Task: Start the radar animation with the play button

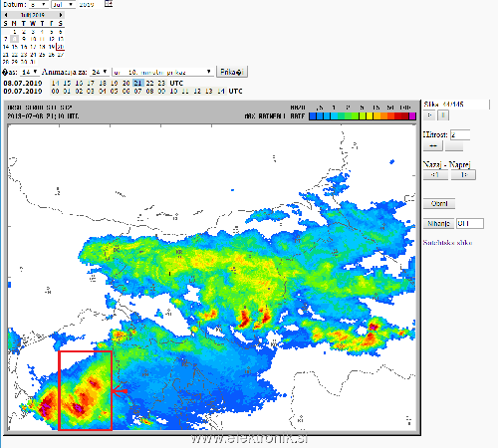Action: coord(429,115)
